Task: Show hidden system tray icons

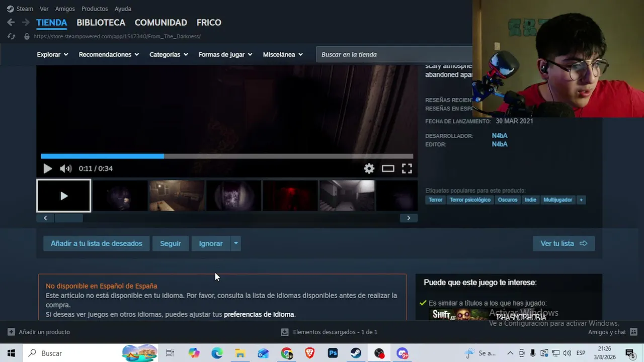Action: tap(510, 353)
